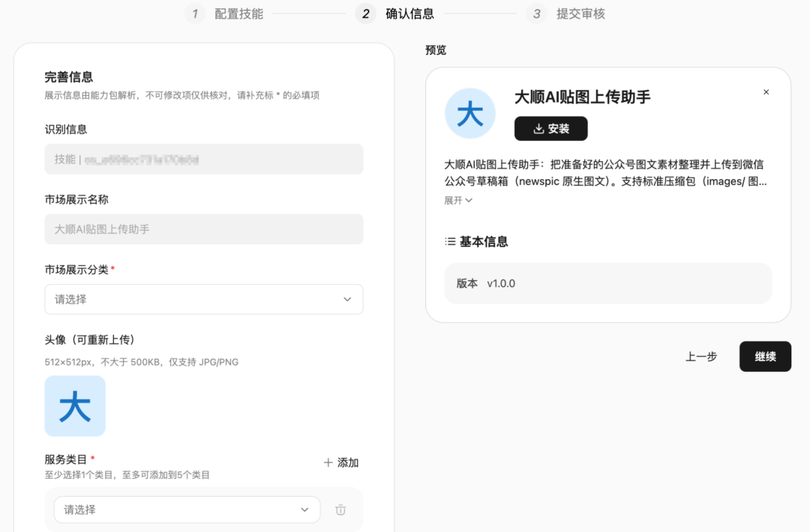
Task: Click the preview title 大顺AI贴图上传助手
Action: [x=582, y=97]
